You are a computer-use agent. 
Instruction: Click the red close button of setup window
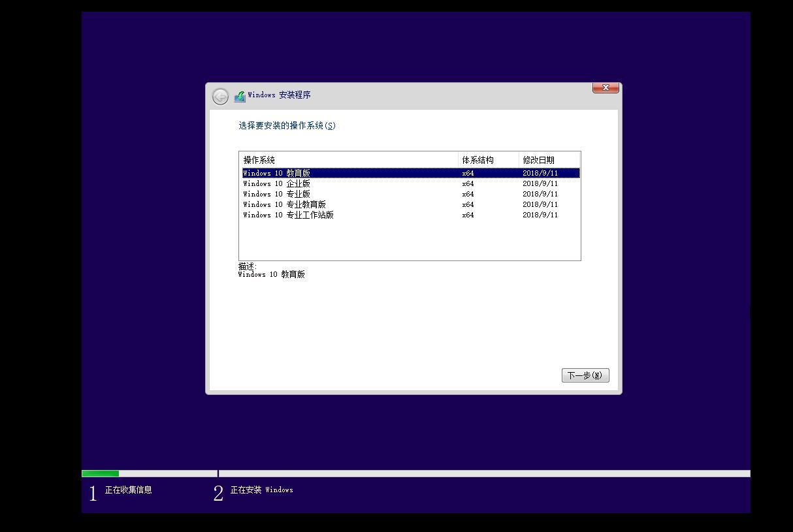pos(605,87)
